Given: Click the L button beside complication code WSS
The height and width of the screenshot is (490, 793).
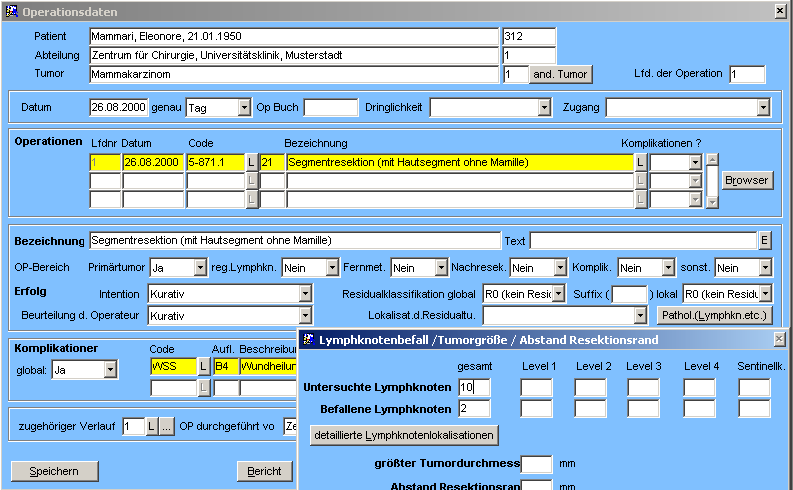Looking at the screenshot, I should [x=204, y=367].
